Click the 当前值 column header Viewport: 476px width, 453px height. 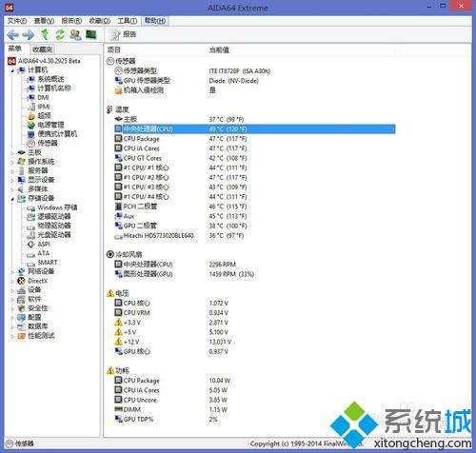219,49
